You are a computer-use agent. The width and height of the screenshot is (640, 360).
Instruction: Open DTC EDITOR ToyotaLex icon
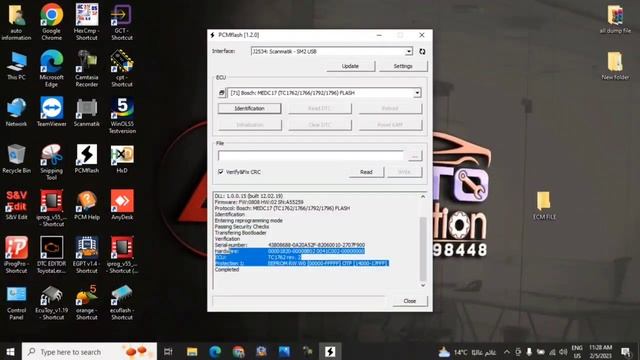coord(51,255)
